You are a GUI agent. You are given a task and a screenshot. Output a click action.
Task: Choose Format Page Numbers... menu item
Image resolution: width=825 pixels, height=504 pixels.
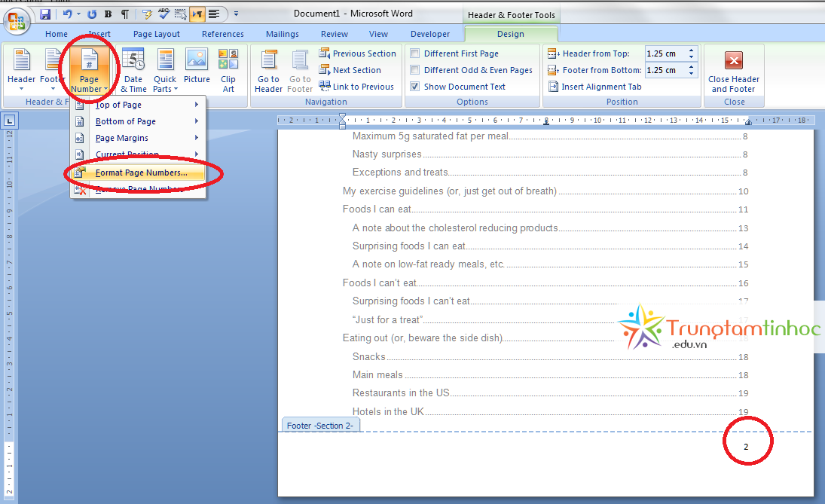pos(138,173)
